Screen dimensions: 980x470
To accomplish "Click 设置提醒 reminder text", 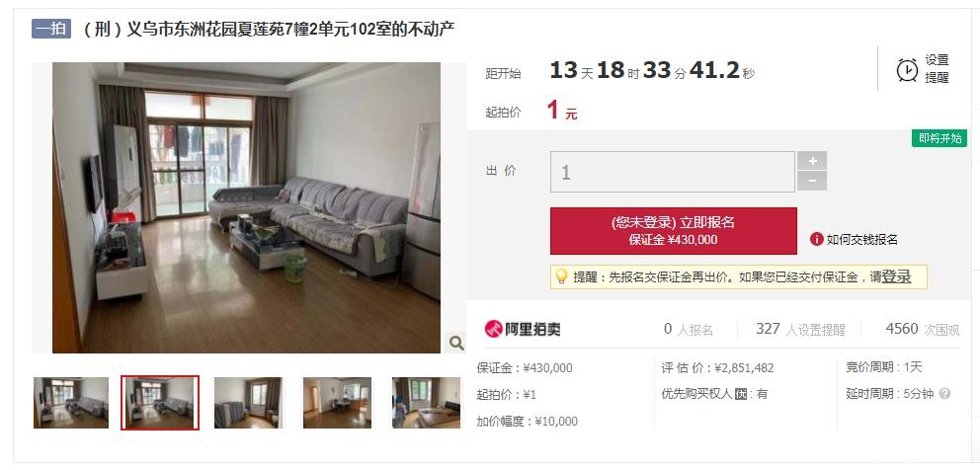I will 937,69.
